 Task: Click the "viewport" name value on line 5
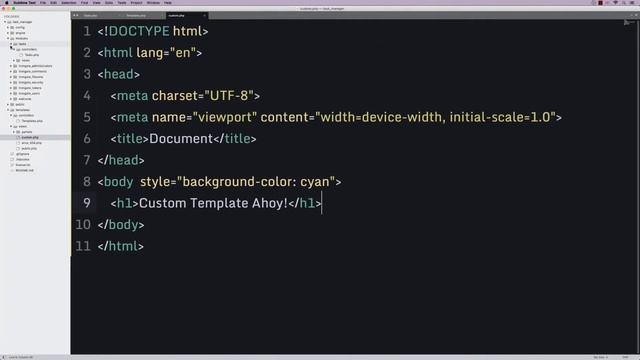[224, 118]
